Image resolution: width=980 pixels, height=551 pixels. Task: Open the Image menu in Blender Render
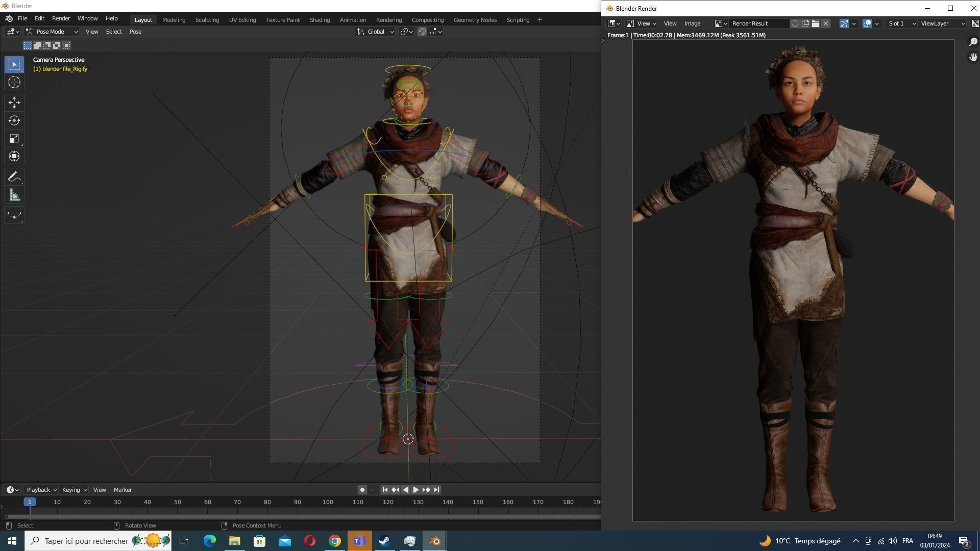[692, 23]
